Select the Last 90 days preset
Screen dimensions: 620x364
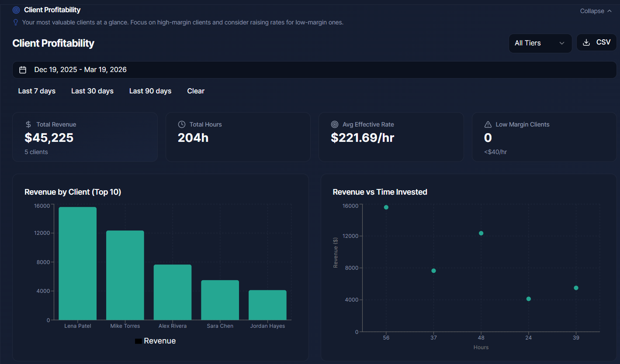coord(150,91)
